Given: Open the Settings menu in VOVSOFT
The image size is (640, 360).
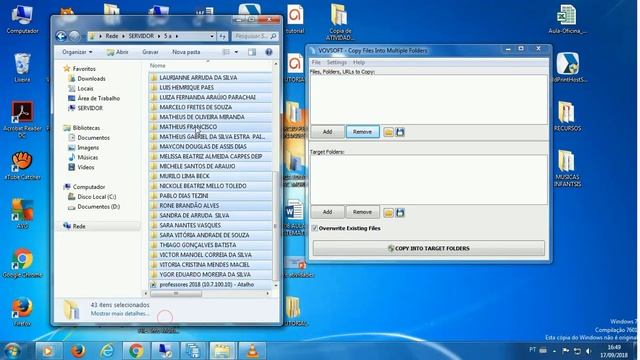Looking at the screenshot, I should pos(337,62).
